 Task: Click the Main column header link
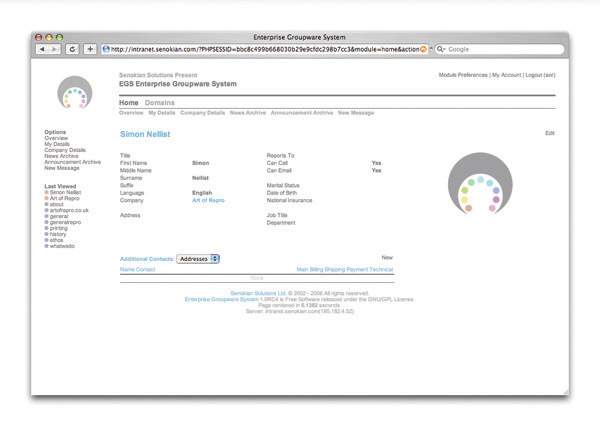pyautogui.click(x=302, y=269)
